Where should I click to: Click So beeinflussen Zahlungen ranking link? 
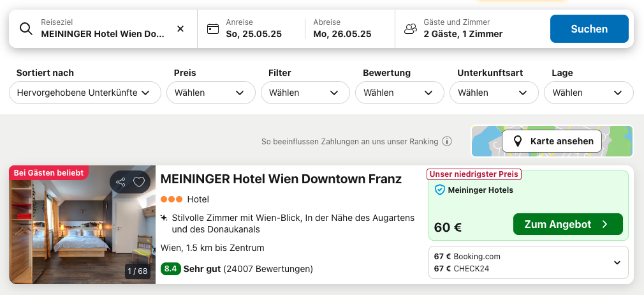point(349,142)
